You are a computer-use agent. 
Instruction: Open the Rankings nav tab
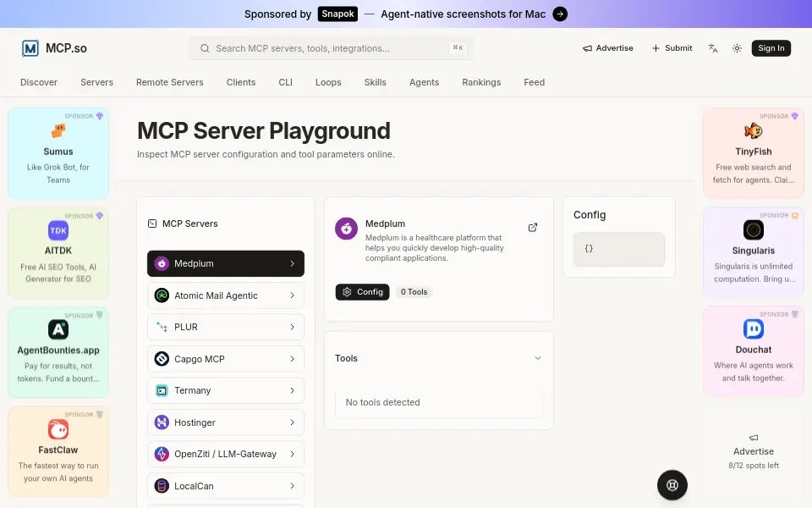[481, 82]
